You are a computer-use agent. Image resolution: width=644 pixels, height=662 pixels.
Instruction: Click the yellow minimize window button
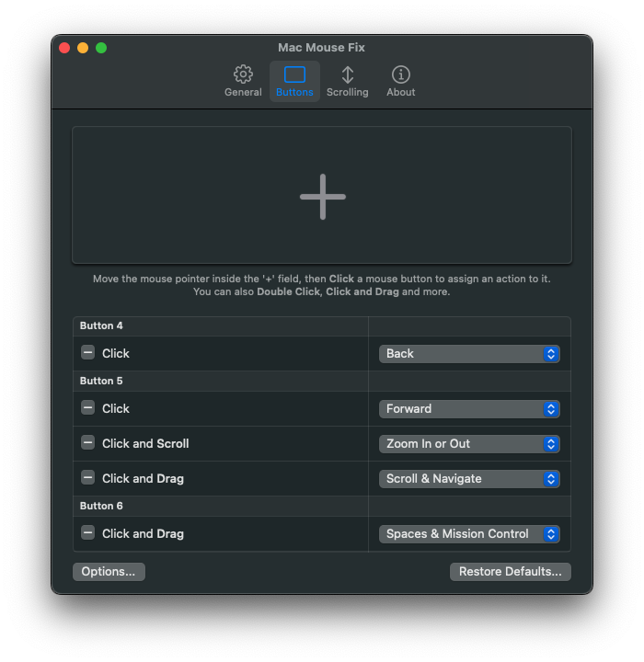[83, 48]
